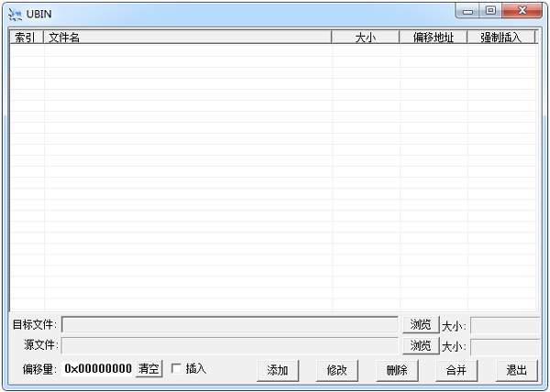Focus the 目标文件 path field
Screen dimensions: 550x392
pyautogui.click(x=230, y=324)
